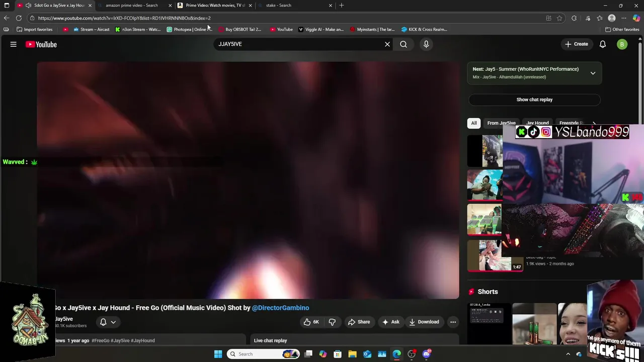Share the video
This screenshot has width=644, height=362.
pyautogui.click(x=359, y=322)
